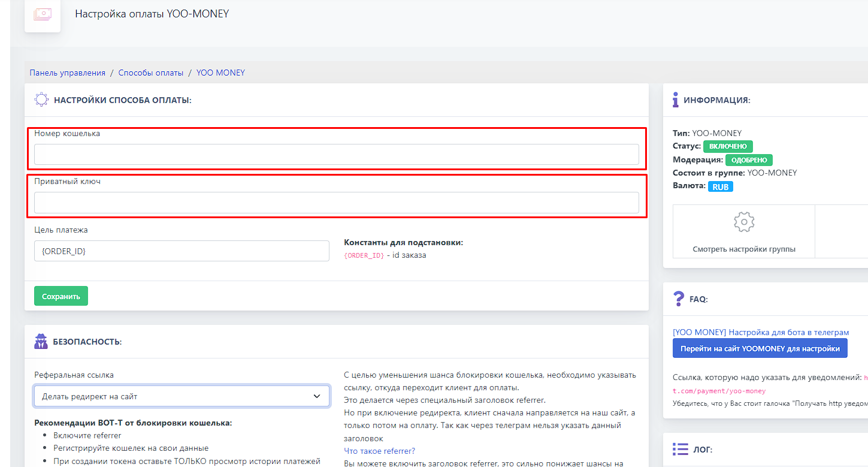Click the gear icon above Смотреть настройки группы
Viewport: 868px width, 467px height.
743,222
